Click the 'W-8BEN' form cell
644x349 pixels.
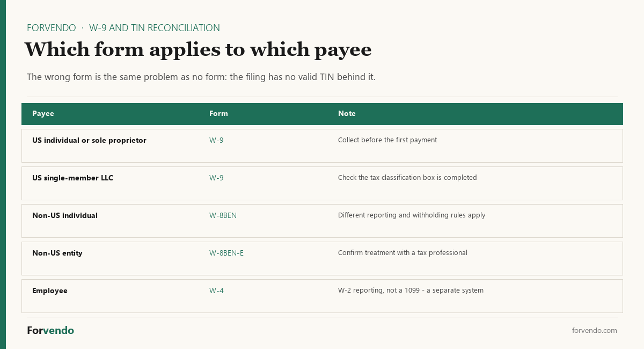pyautogui.click(x=223, y=215)
